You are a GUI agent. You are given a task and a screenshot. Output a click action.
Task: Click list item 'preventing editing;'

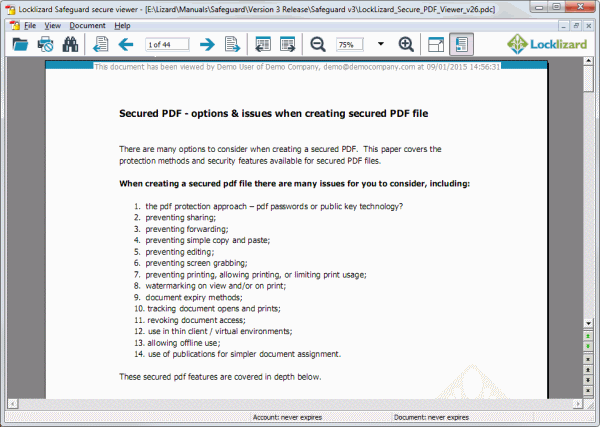click(x=180, y=252)
